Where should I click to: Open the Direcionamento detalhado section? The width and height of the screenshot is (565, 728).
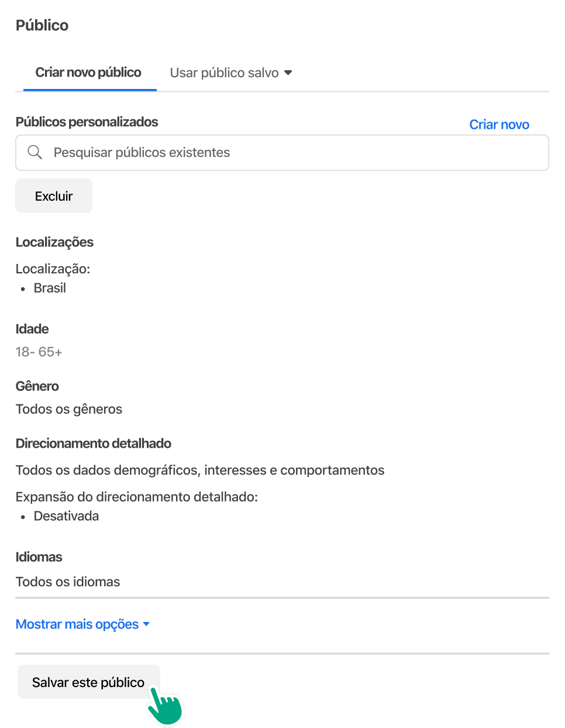pos(94,444)
